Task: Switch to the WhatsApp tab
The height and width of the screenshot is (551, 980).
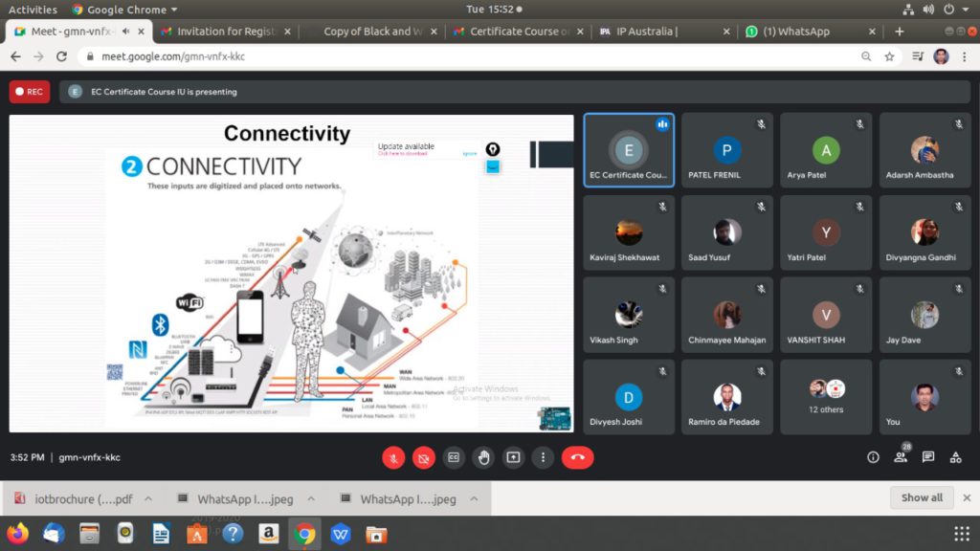Action: point(803,32)
